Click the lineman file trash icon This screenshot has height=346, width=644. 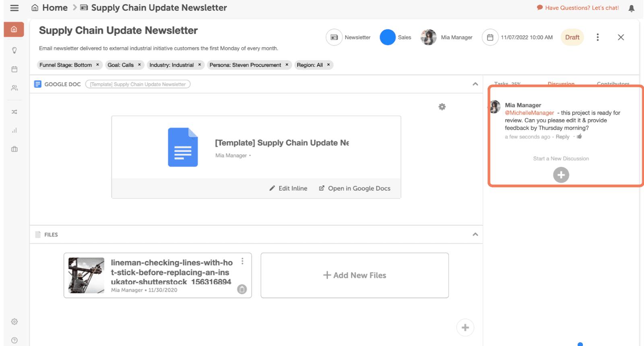[242, 289]
